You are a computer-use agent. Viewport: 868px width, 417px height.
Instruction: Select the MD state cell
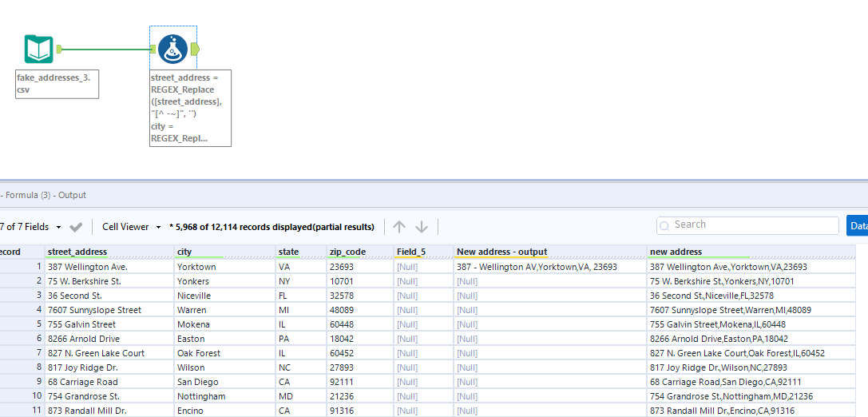pyautogui.click(x=301, y=396)
